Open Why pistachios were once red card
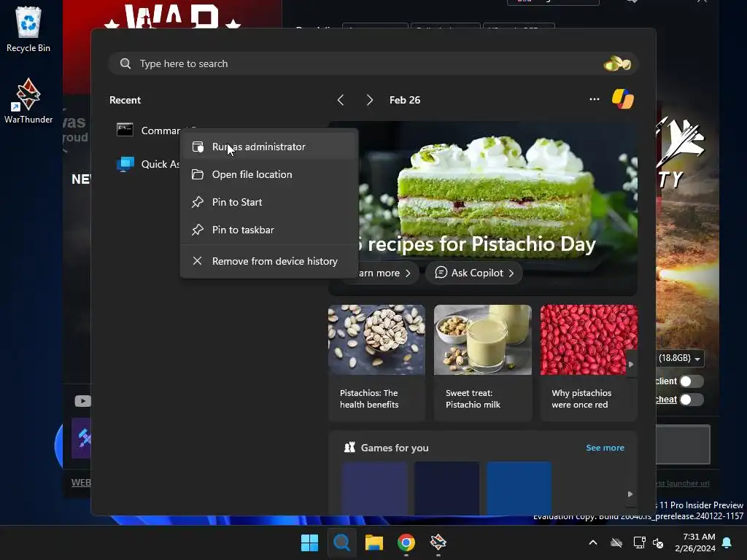Image resolution: width=747 pixels, height=560 pixels. 589,363
